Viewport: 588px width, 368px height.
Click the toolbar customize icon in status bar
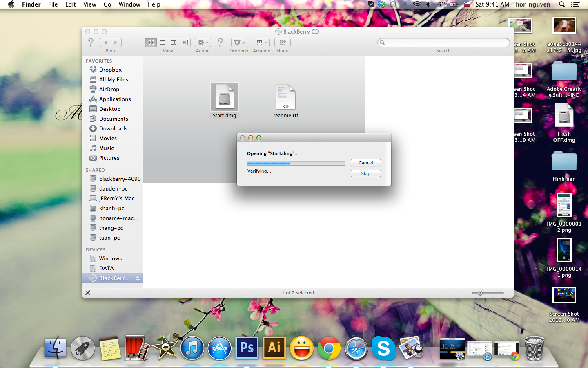coord(88,293)
